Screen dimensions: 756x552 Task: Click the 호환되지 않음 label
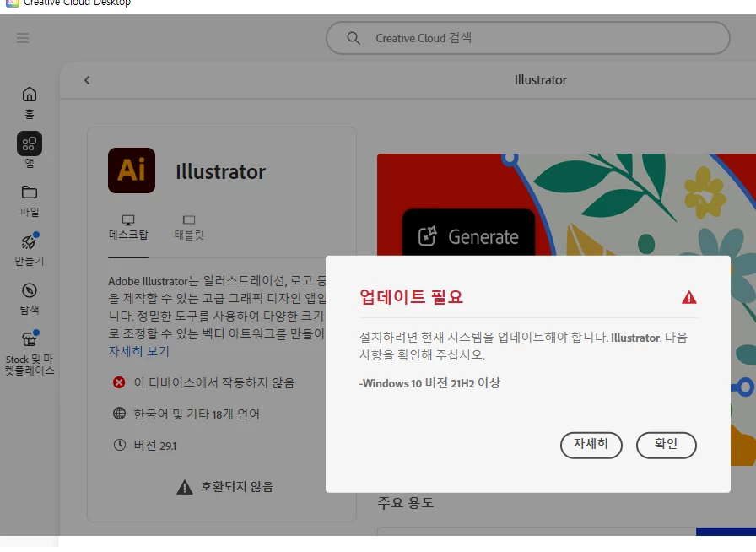coord(237,487)
